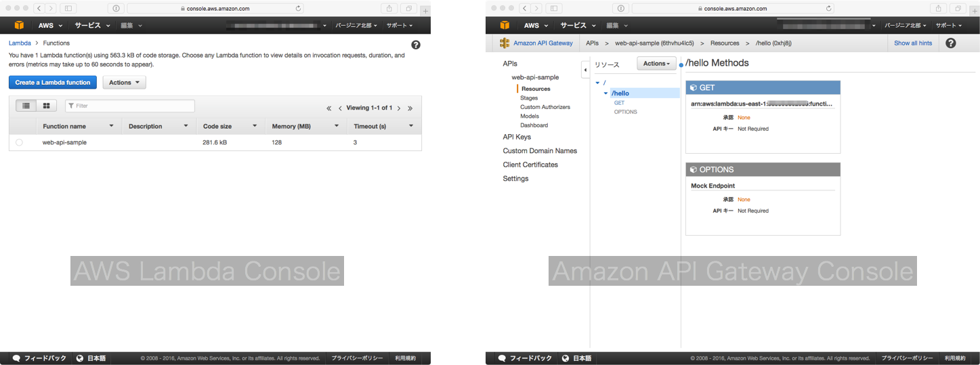
Task: Select web-api-sample function radio button
Action: click(x=19, y=142)
